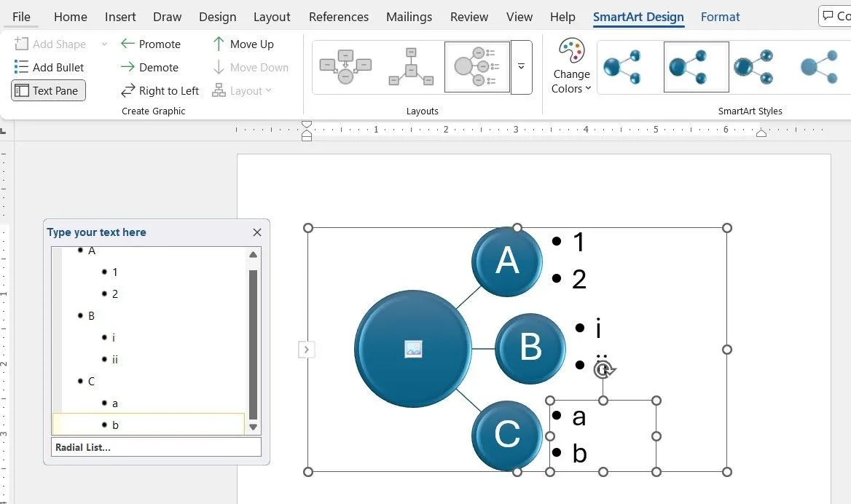Select the second SmartArt style thumbnail
The width and height of the screenshot is (851, 504).
[x=696, y=66]
